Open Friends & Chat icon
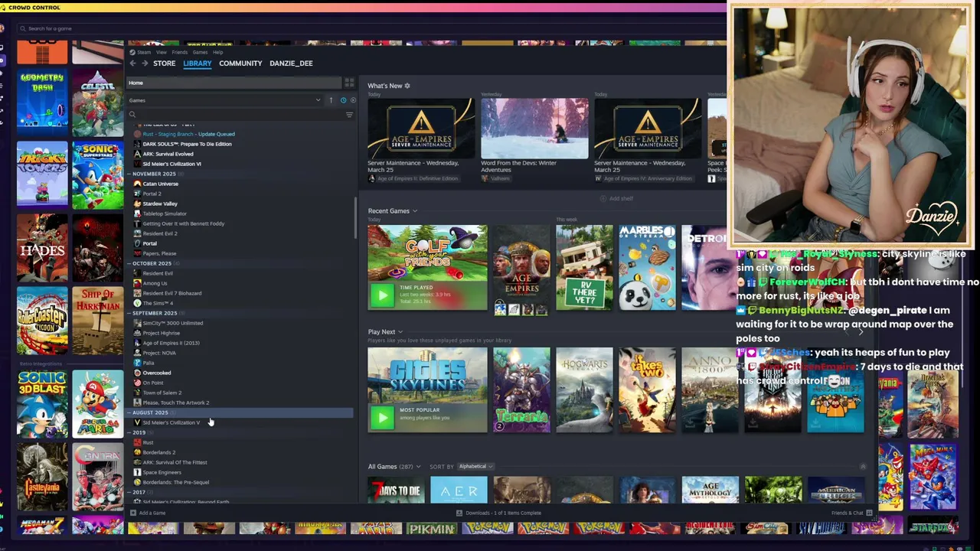Image resolution: width=980 pixels, height=551 pixels. pyautogui.click(x=869, y=513)
